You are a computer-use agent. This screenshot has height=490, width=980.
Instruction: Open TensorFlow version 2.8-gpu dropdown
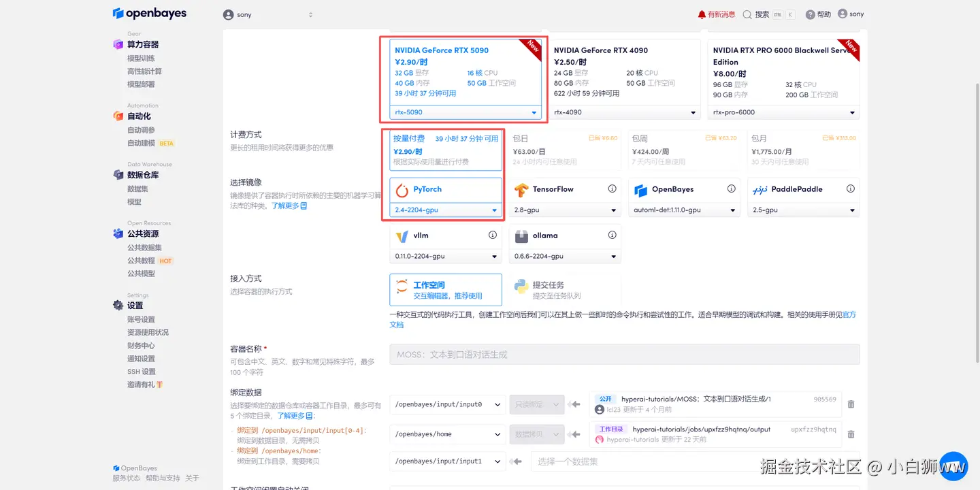point(565,210)
